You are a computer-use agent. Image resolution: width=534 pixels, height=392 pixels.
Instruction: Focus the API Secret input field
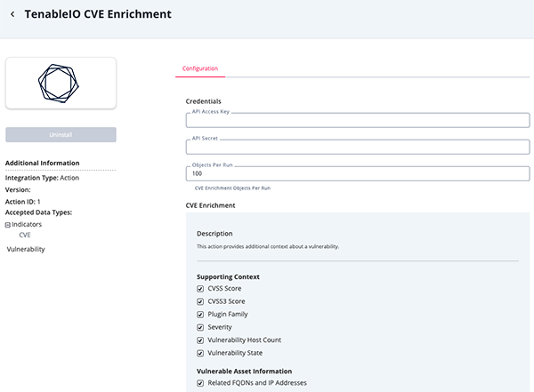tap(358, 147)
